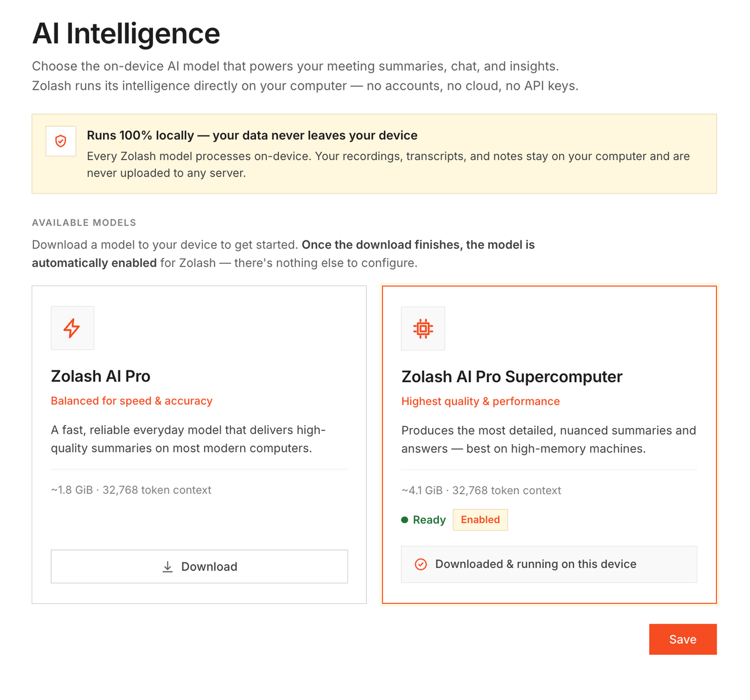Image resolution: width=750 pixels, height=700 pixels.
Task: Save the AI Intelligence settings
Action: 683,639
